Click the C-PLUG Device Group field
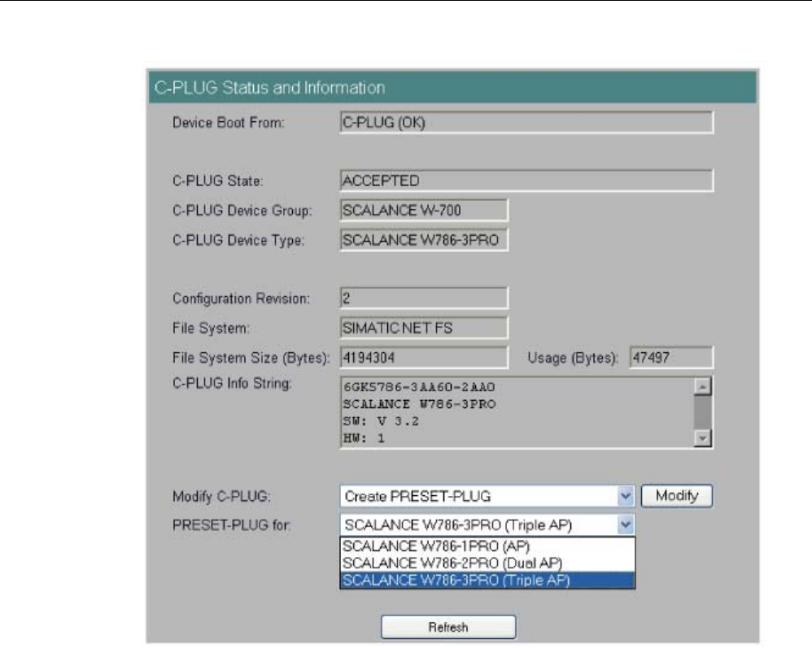Image resolution: width=812 pixels, height=648 pixels. pyautogui.click(x=424, y=210)
